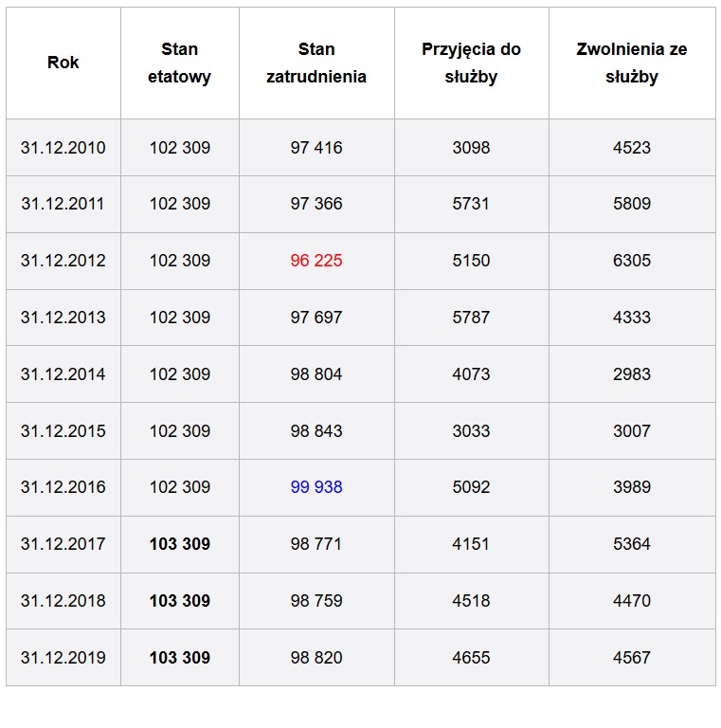This screenshot has height=728, width=721.
Task: Select the date cell 31.12.2015
Action: click(63, 431)
